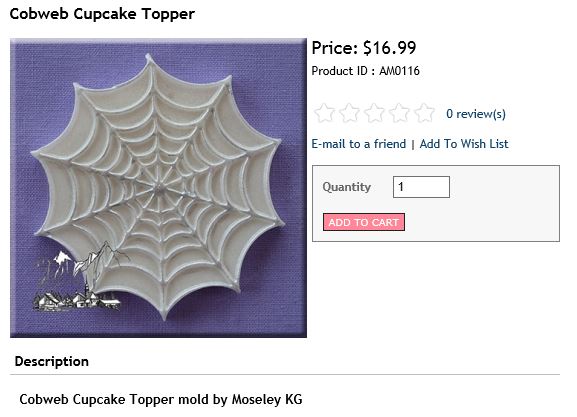Add To Wish List link
Viewport: 577px width, 417px height.
click(464, 144)
